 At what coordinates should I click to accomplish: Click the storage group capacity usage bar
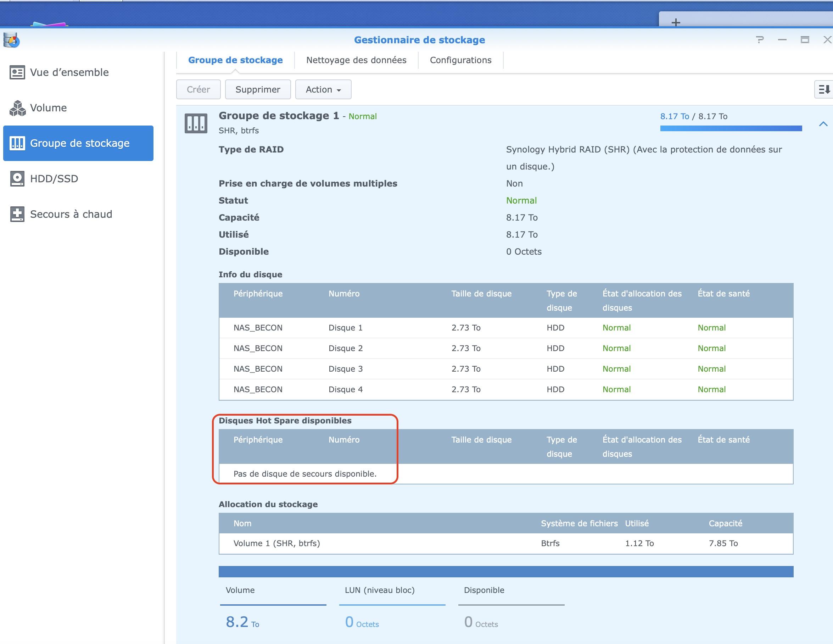(x=731, y=128)
